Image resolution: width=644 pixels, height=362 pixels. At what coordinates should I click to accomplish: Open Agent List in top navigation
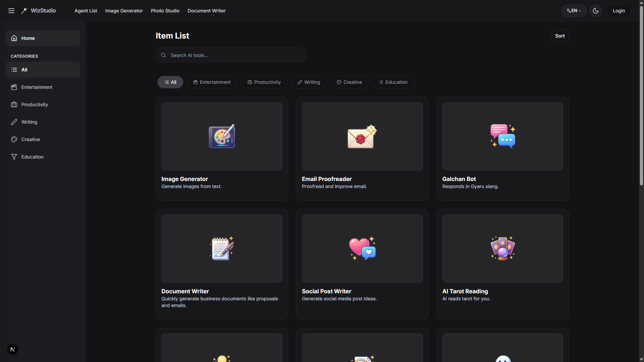pos(86,11)
